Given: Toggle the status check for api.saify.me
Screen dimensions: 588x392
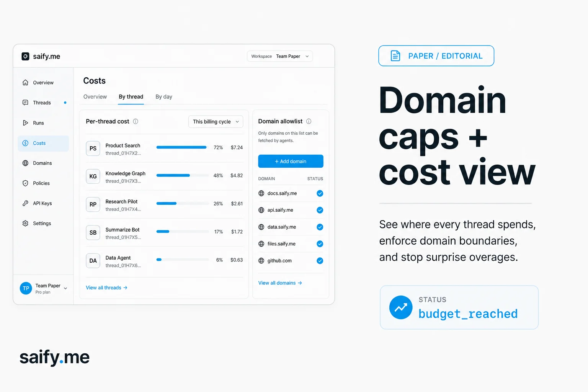Looking at the screenshot, I should [x=320, y=210].
